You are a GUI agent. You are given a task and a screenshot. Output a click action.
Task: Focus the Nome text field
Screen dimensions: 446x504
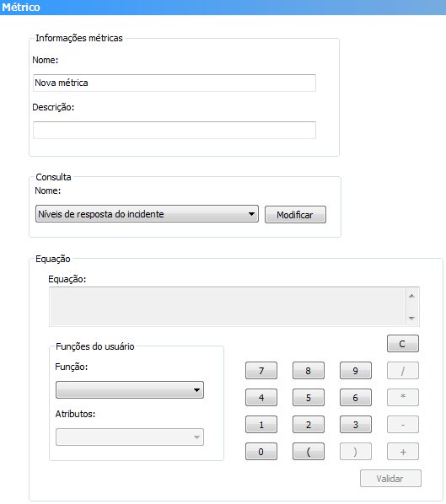pos(175,83)
